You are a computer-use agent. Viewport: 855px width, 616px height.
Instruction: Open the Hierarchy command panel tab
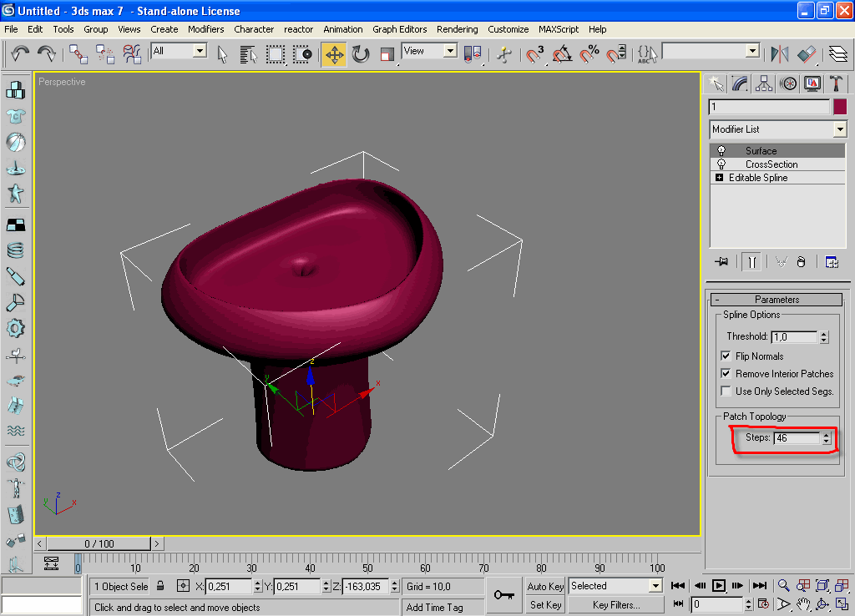tap(763, 83)
